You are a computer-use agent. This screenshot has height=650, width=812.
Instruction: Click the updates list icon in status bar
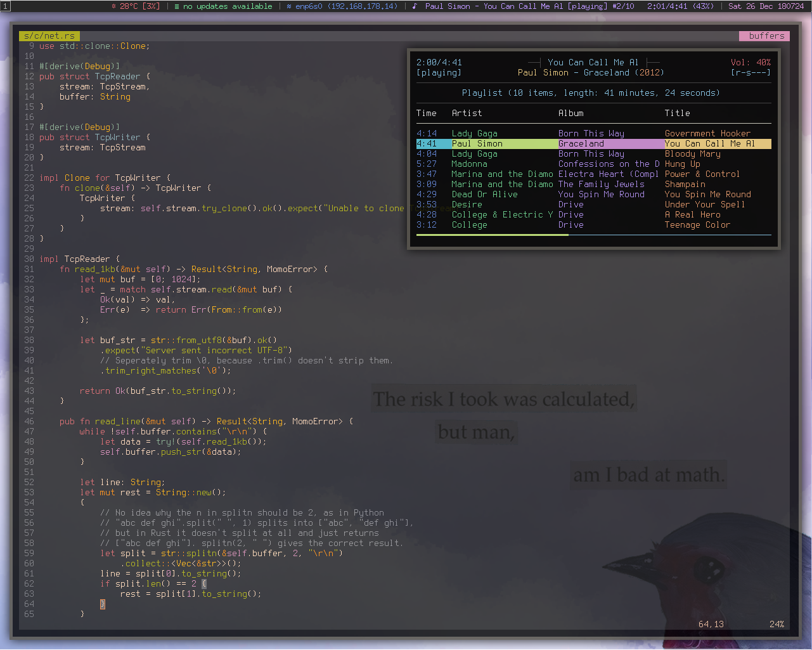(177, 6)
